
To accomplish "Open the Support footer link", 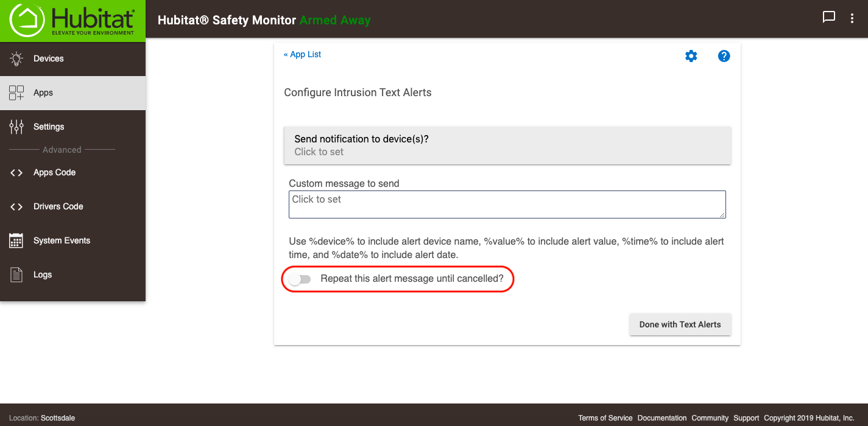I will point(746,418).
